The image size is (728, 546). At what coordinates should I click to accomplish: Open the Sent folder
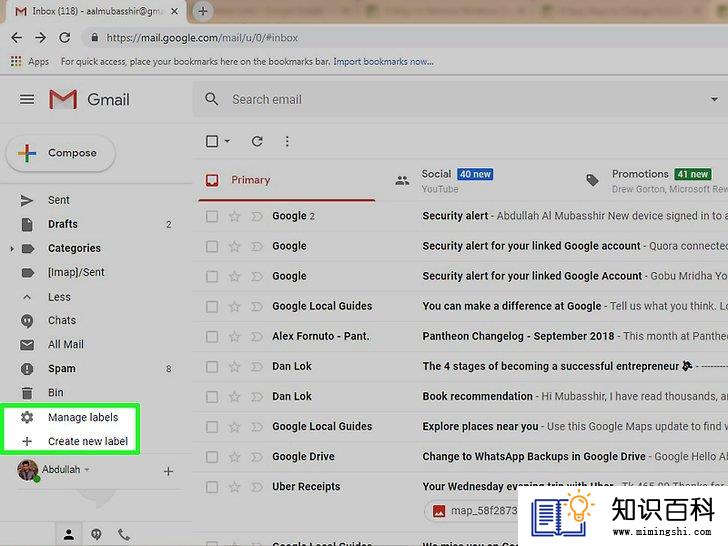(58, 200)
